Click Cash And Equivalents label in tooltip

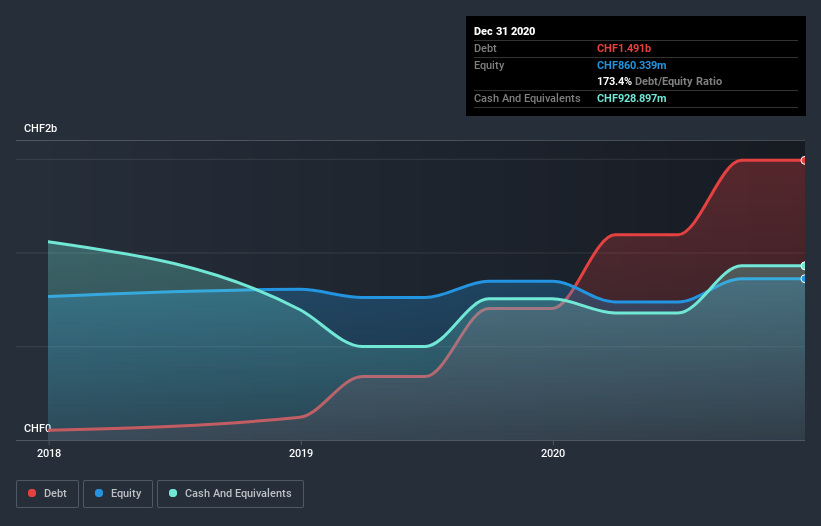click(527, 98)
